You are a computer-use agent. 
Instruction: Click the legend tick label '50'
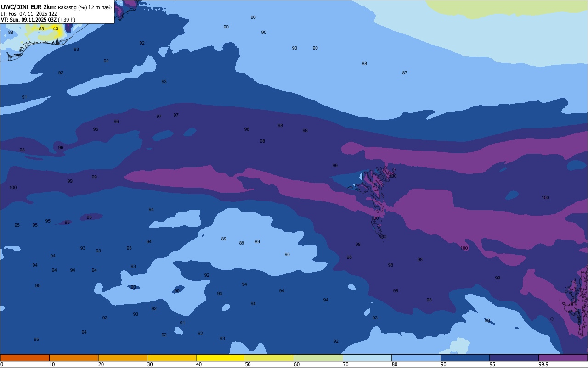(x=248, y=364)
